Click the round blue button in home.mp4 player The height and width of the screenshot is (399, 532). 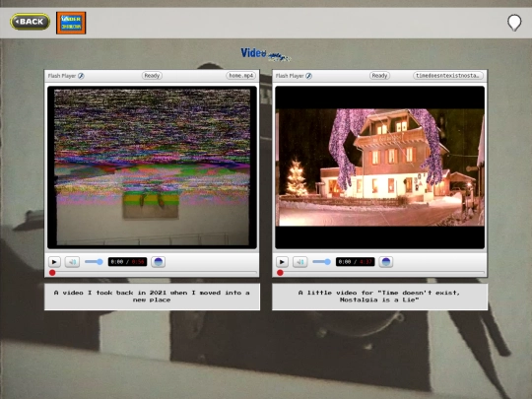point(158,262)
